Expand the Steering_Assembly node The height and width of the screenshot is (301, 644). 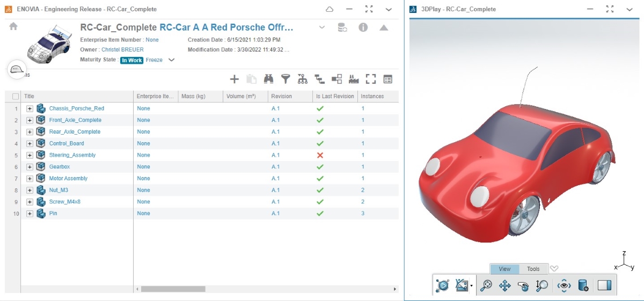[30, 155]
